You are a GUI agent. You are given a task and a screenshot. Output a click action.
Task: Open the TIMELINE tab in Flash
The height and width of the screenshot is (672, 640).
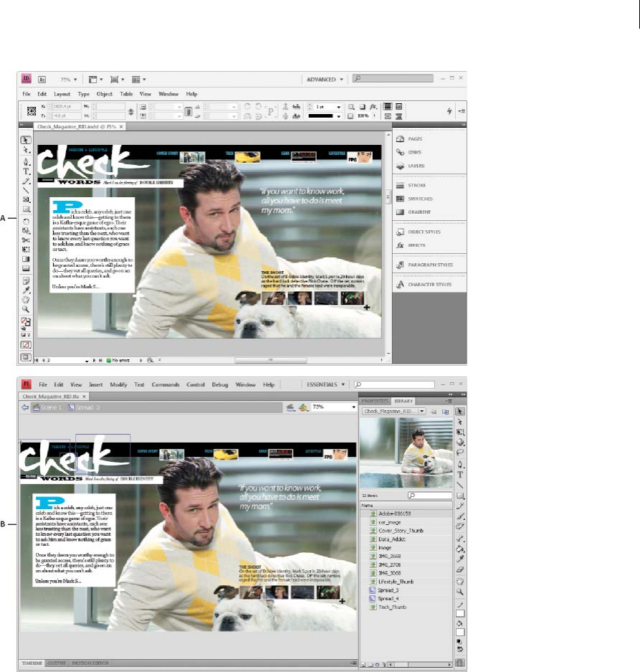(32, 663)
